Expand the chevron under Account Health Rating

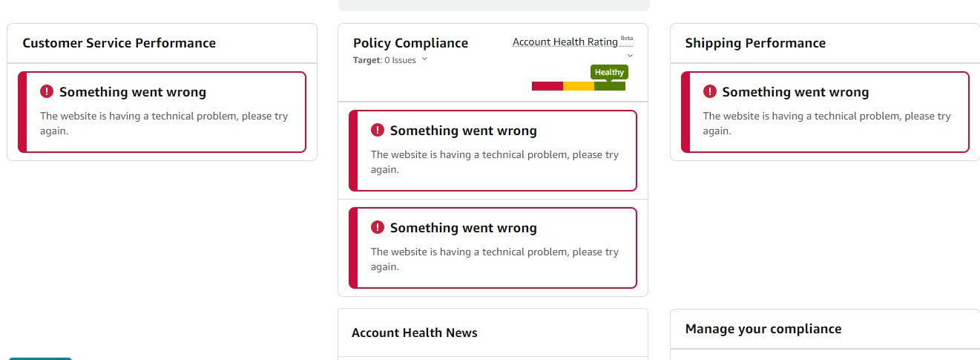click(x=630, y=55)
